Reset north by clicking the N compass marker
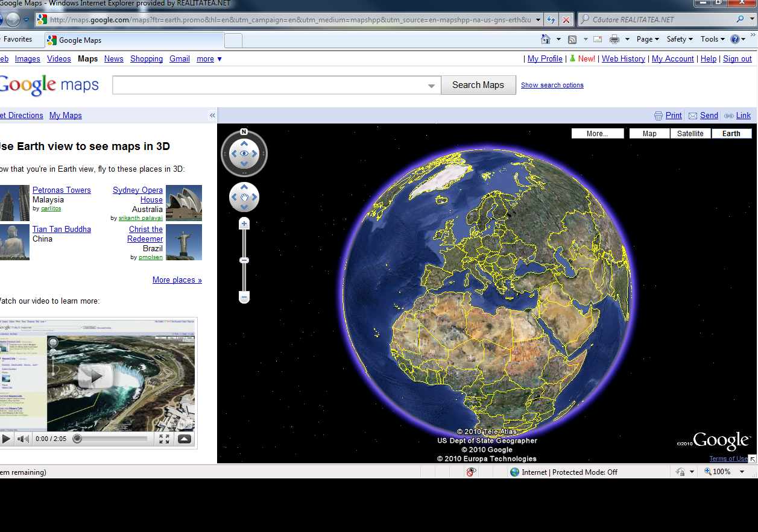 point(244,131)
